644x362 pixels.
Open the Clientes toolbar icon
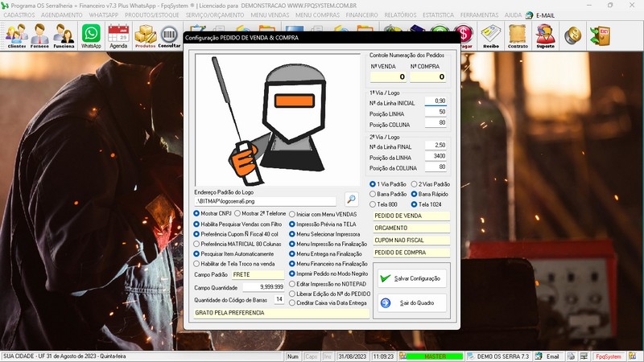[x=16, y=35]
